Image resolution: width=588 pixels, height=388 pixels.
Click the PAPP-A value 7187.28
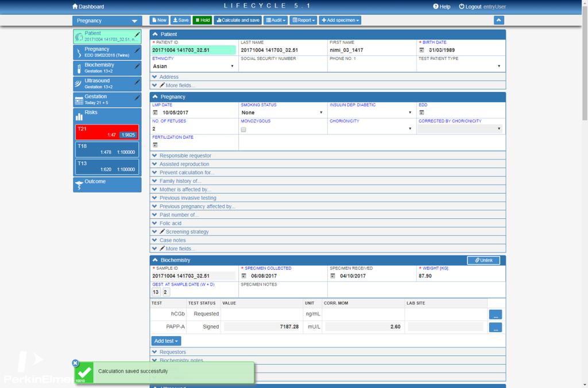[262, 327]
